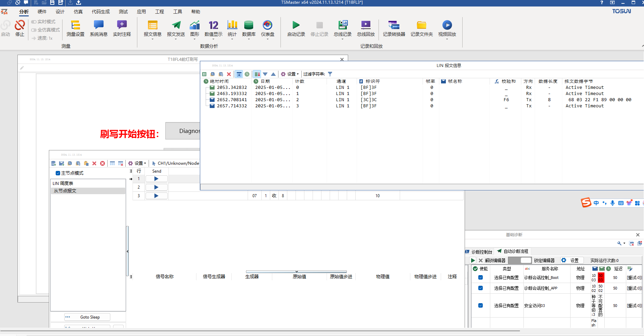
Task: Open 设置 dropdown in LIN 报文信息 toolbar
Action: click(x=290, y=74)
